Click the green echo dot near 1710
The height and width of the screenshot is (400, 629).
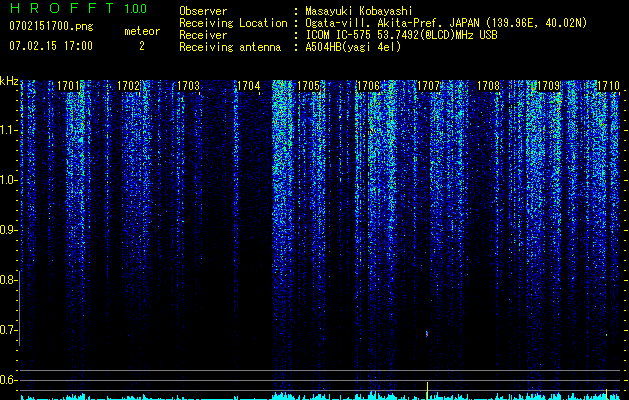click(606, 335)
